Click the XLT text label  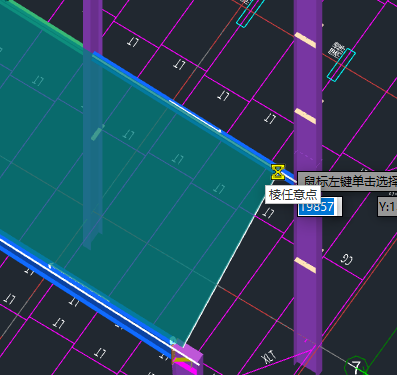pyautogui.click(x=269, y=358)
